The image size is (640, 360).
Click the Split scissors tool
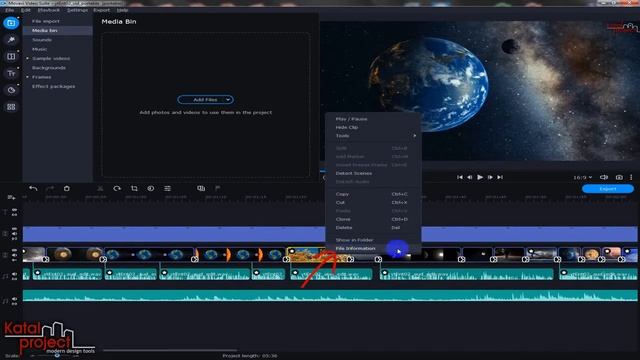point(100,188)
